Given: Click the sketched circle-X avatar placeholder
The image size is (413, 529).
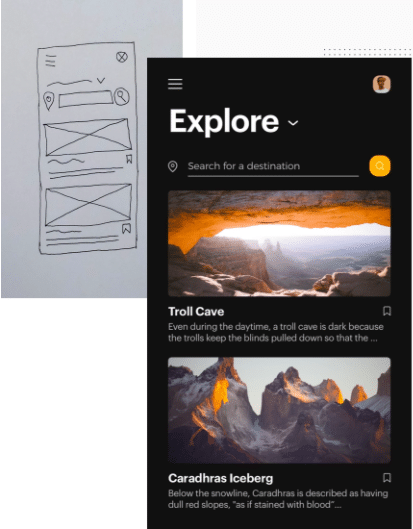Looking at the screenshot, I should pyautogui.click(x=122, y=57).
